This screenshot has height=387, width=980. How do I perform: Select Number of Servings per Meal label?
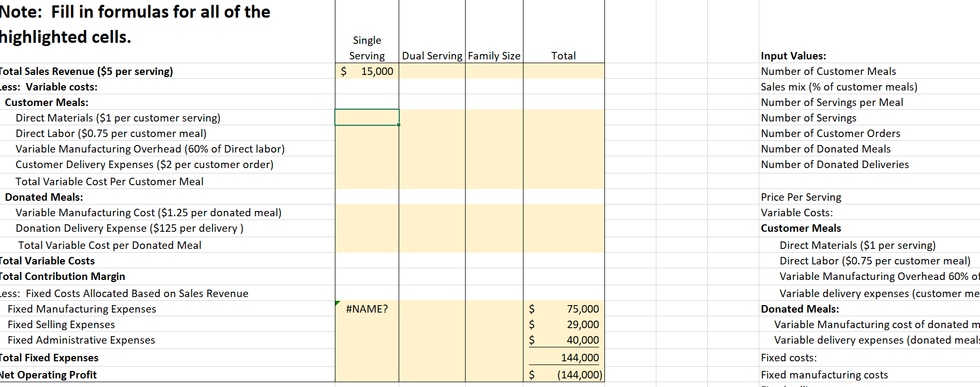[x=832, y=102]
